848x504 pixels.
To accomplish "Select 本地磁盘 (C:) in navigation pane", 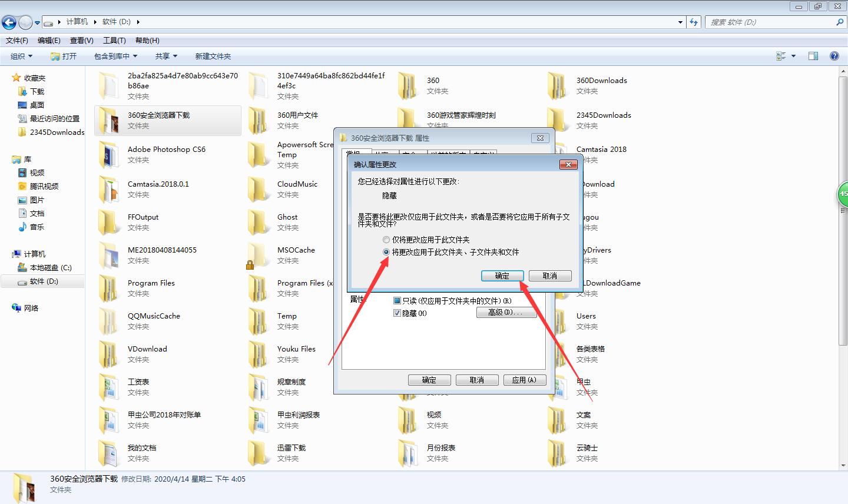I will tap(44, 267).
